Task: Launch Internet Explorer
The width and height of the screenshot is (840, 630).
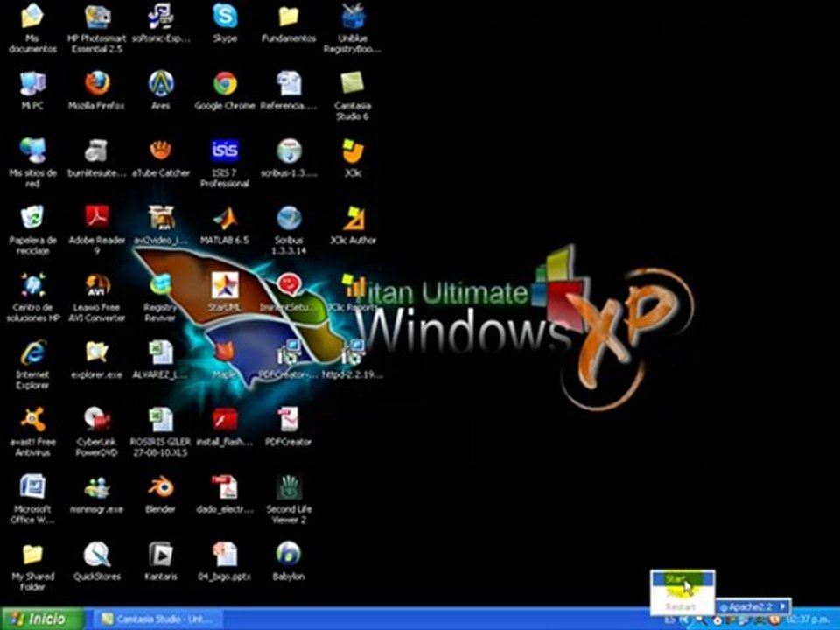Action: tap(32, 364)
